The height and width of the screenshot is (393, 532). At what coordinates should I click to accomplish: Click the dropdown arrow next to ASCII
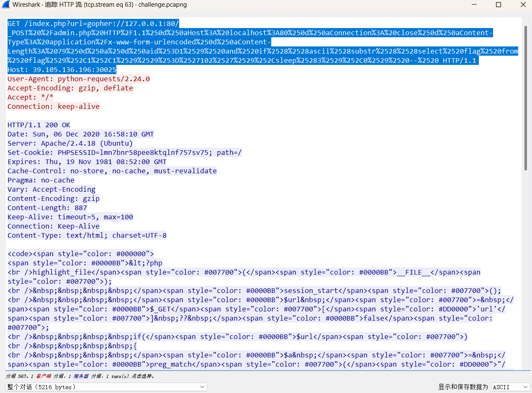click(x=524, y=387)
